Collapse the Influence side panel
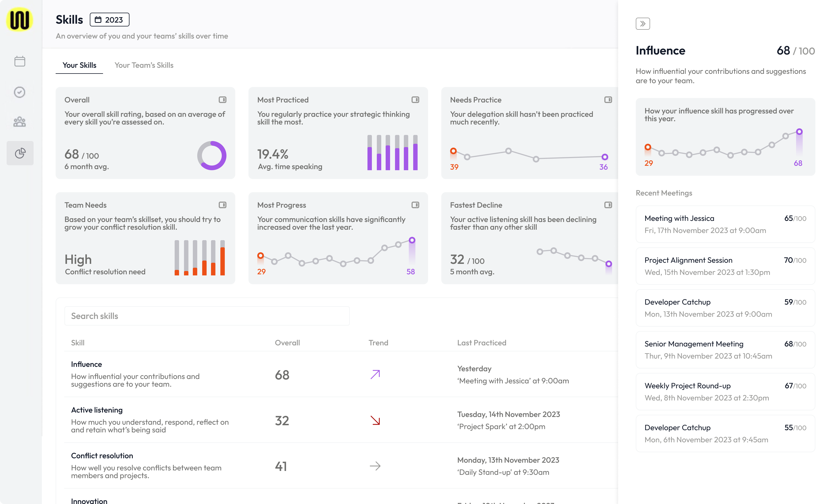Image resolution: width=833 pixels, height=504 pixels. coord(642,24)
